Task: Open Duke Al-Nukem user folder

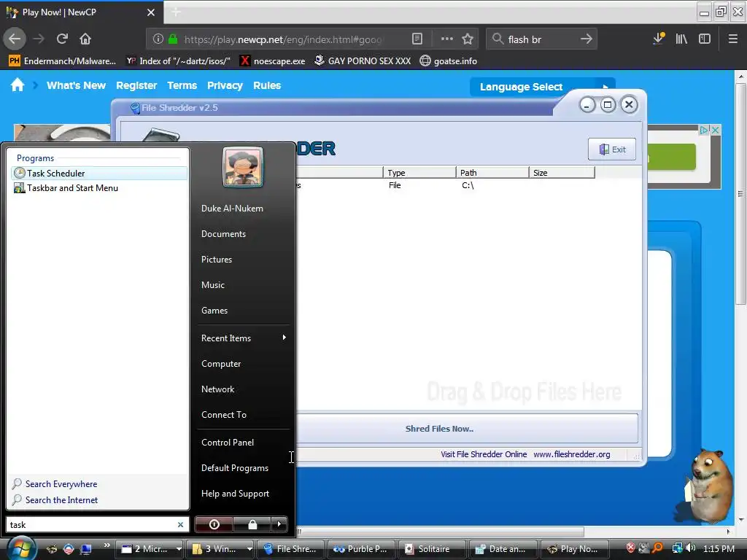Action: click(x=232, y=208)
